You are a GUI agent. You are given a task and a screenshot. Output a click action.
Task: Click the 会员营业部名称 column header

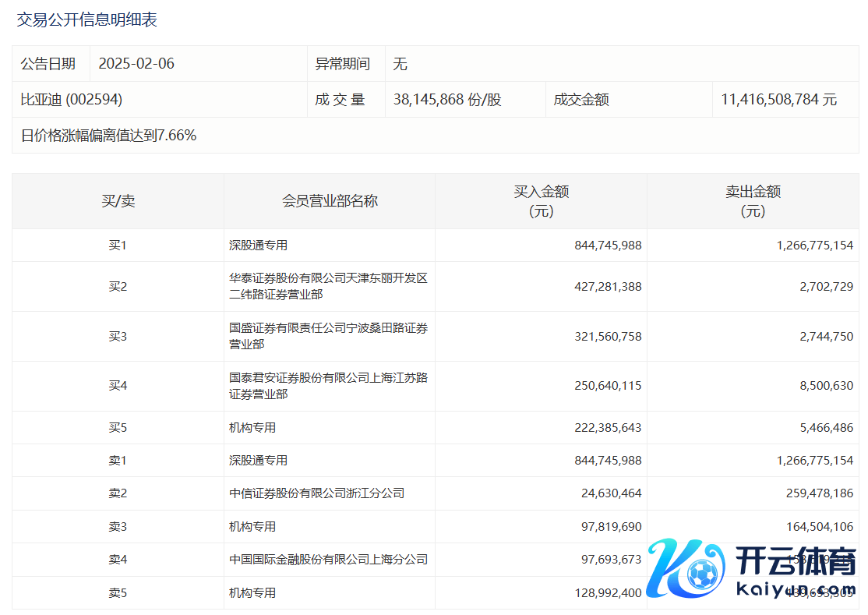[330, 201]
